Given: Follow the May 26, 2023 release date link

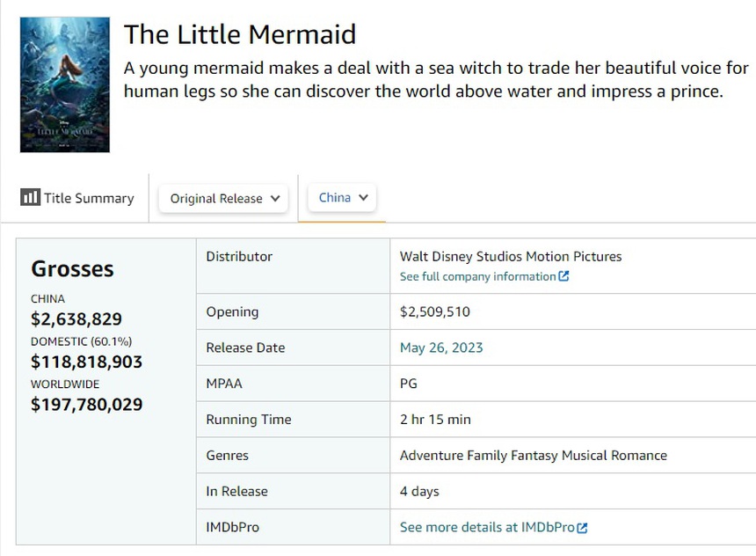Looking at the screenshot, I should [x=441, y=347].
